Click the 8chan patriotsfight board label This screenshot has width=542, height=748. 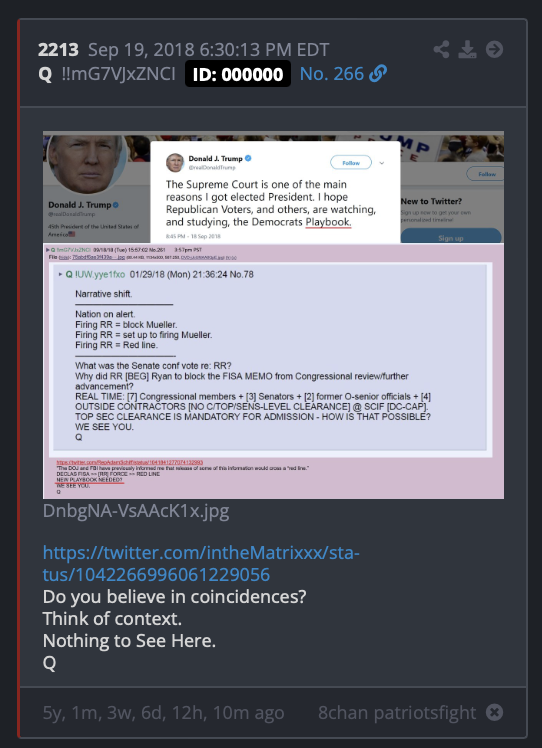[x=397, y=713]
